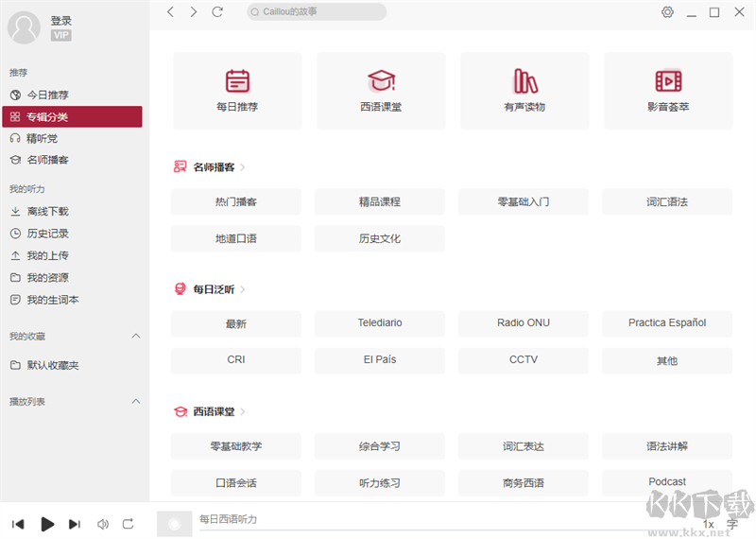Toggle the loop playback mode icon

(129, 524)
